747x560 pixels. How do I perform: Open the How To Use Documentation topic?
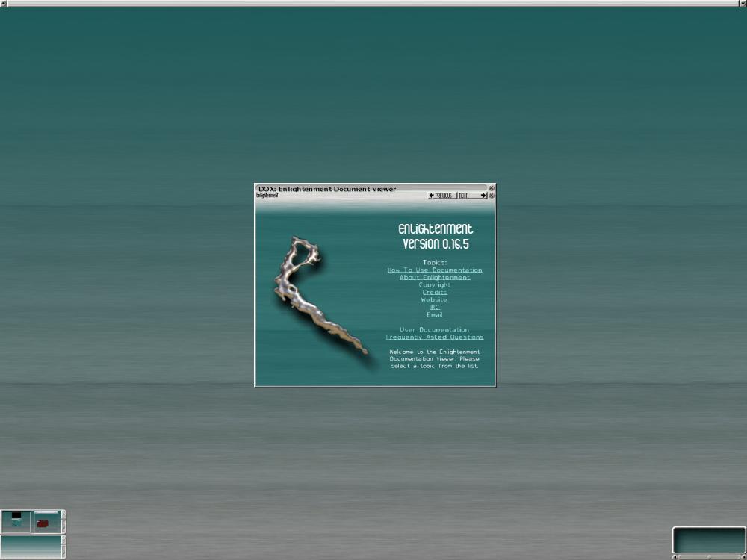point(435,270)
